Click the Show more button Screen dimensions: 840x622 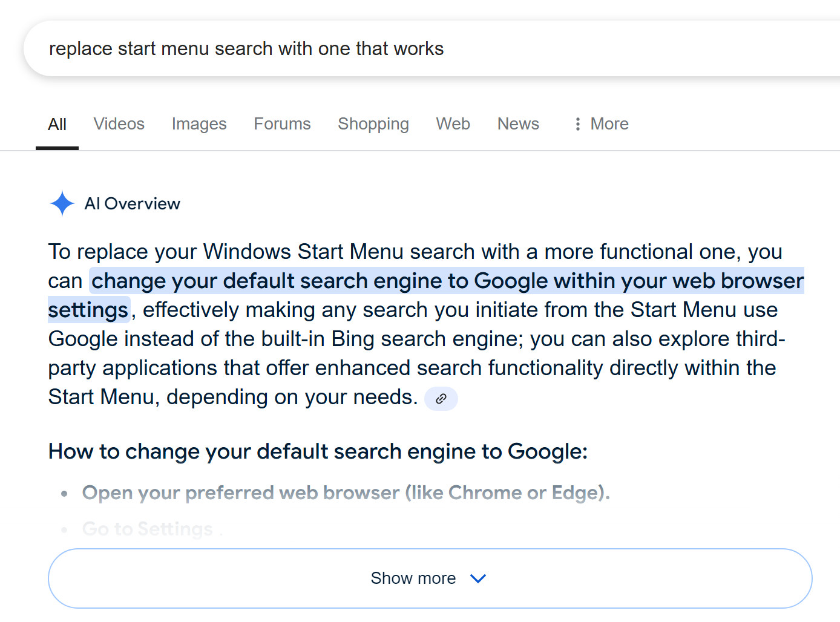pos(430,578)
